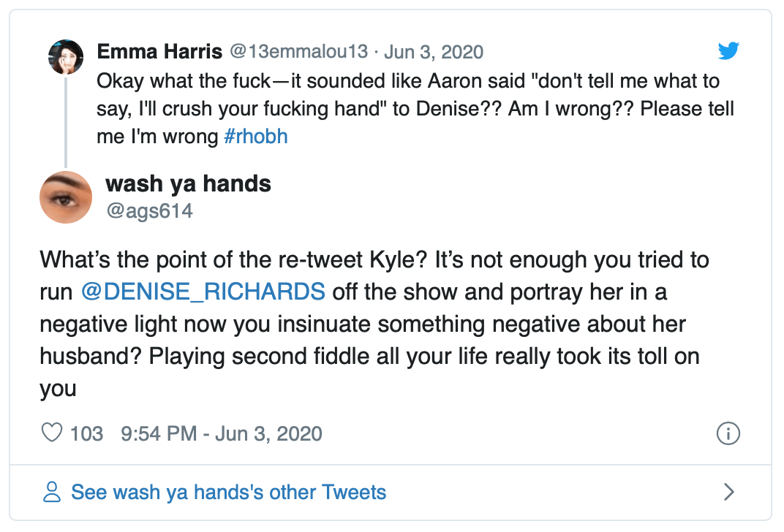Image resolution: width=784 pixels, height=532 pixels.
Task: Expand the right chevron arrow
Action: 728,492
